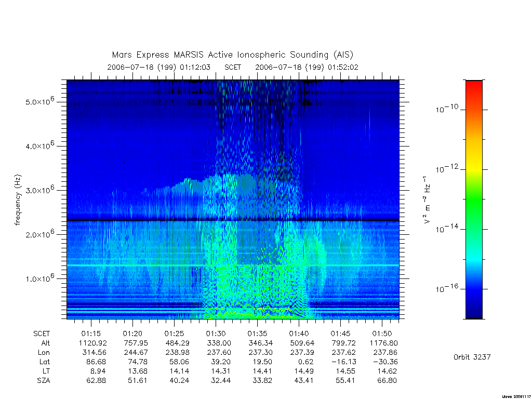Click altitude value 338.00
Viewport: 532px width, 399px height.
[x=219, y=343]
